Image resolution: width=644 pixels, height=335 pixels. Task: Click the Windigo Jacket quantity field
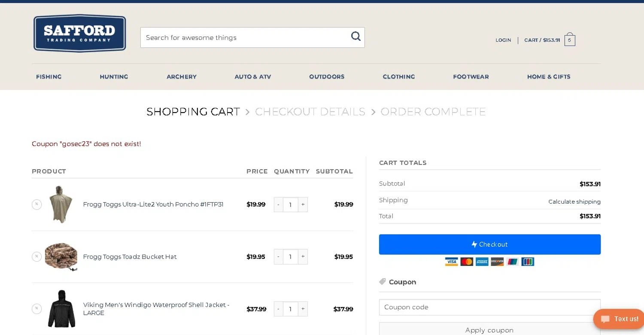point(291,309)
